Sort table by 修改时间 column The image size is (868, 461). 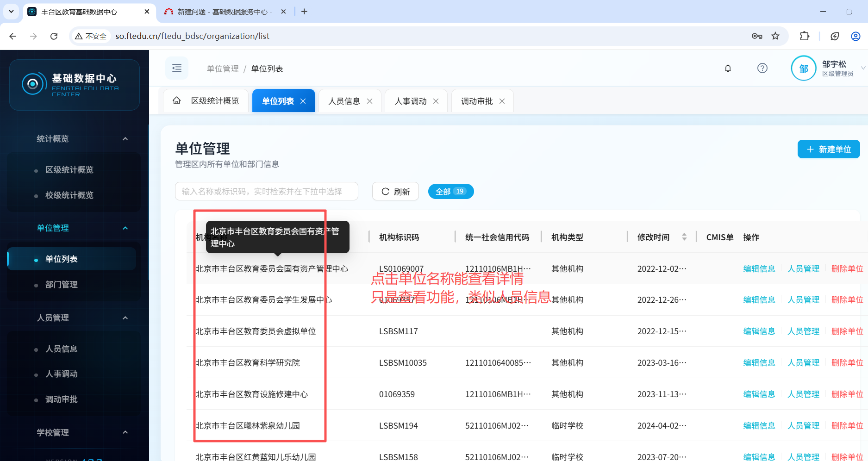[x=684, y=237]
